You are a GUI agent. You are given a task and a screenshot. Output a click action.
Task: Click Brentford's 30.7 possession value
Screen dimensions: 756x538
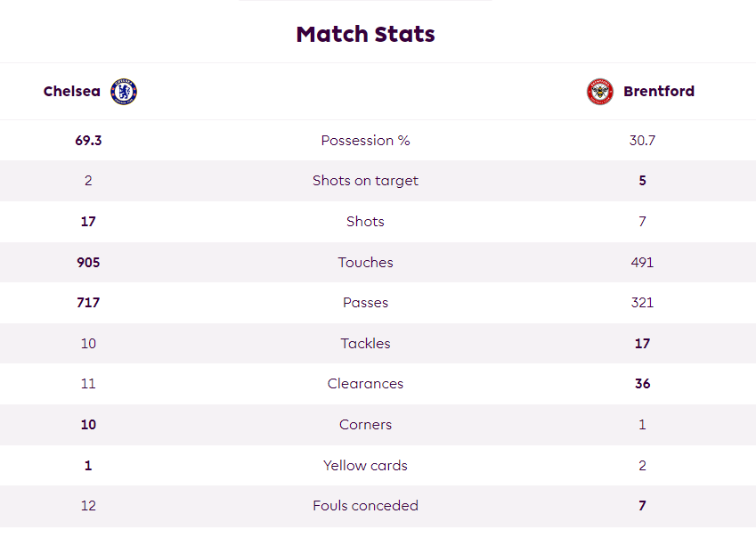point(642,140)
